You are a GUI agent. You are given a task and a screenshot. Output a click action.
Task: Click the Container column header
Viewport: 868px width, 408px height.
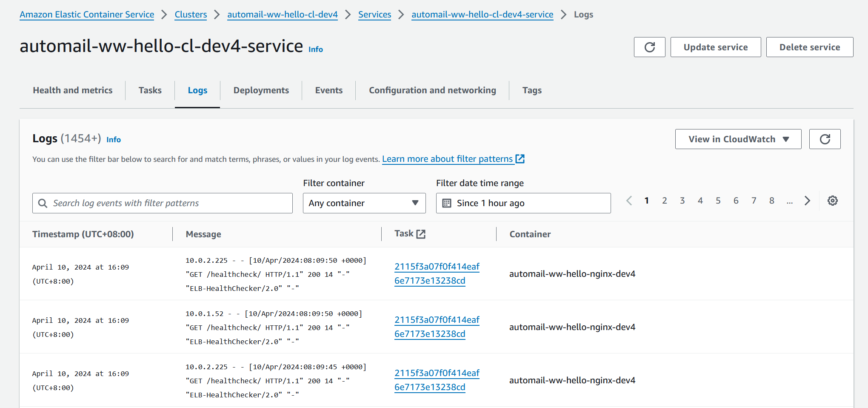(530, 234)
